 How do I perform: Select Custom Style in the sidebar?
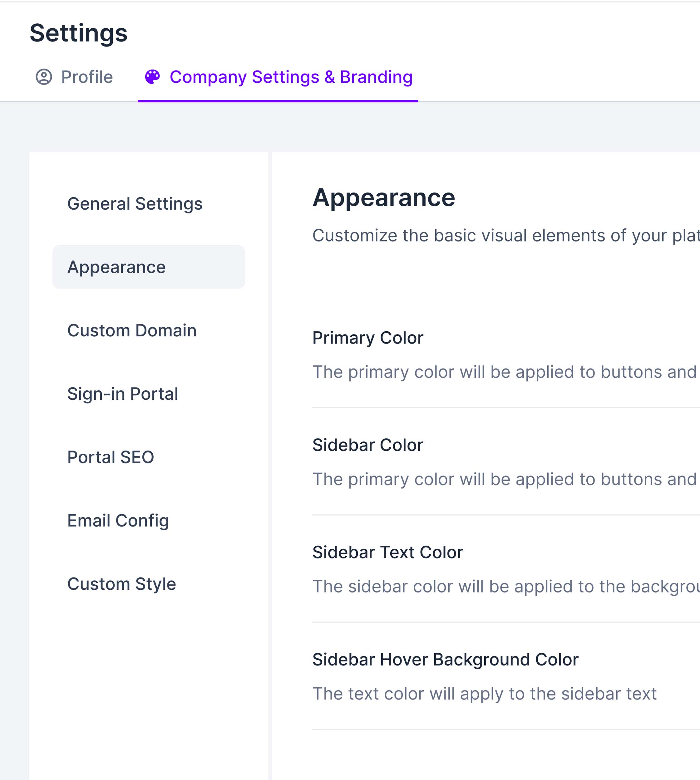click(121, 584)
